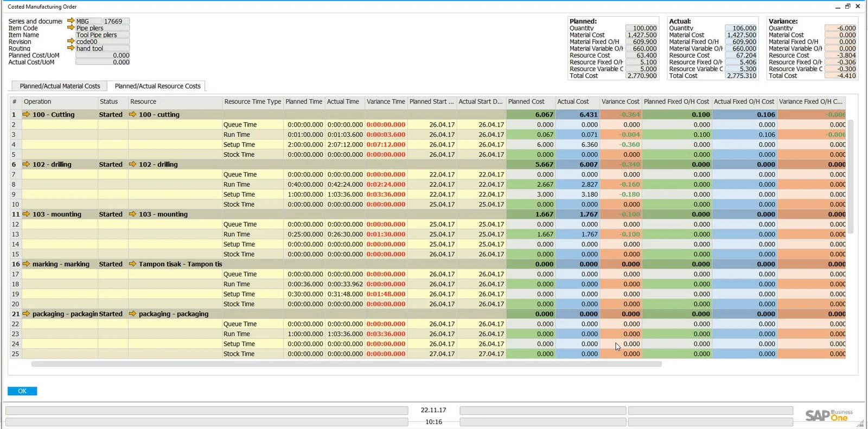Image resolution: width=868 pixels, height=429 pixels.
Task: Open link arrow next to Series document MBG
Action: 71,21
